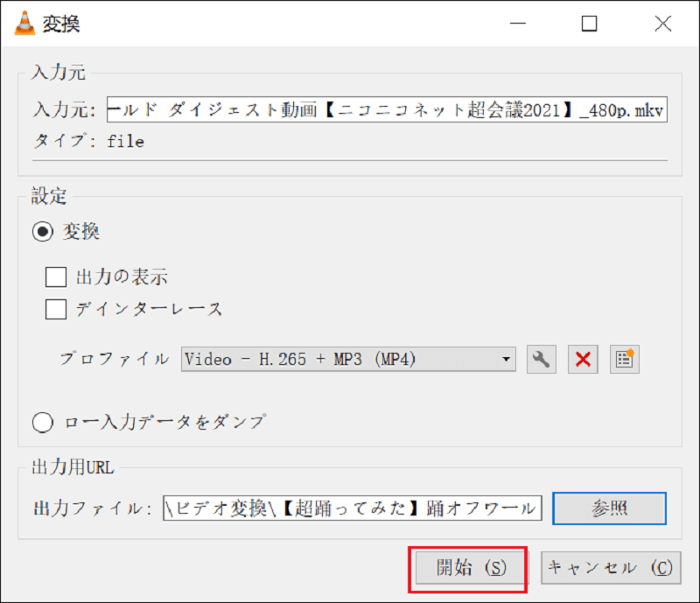Open the プロファイル dropdown showing Video - H.265 + MP3 (MP4)

[x=348, y=359]
